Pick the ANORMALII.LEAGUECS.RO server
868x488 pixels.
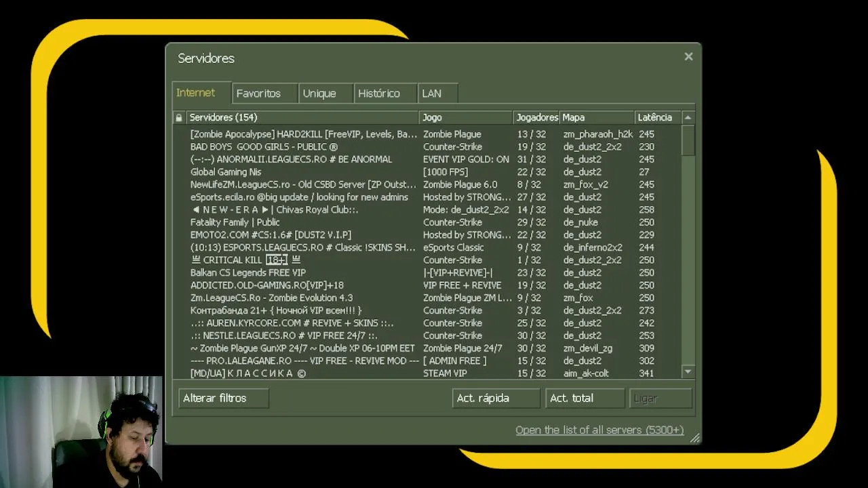[x=427, y=159]
